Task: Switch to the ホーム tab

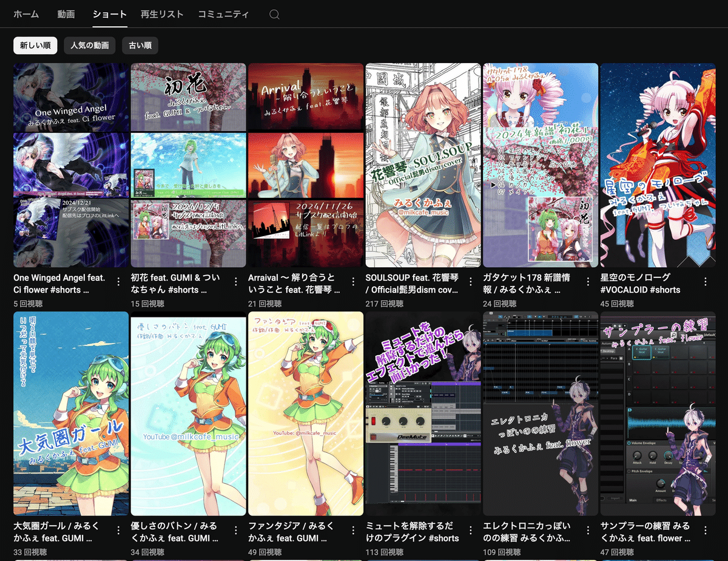Action: click(x=26, y=14)
